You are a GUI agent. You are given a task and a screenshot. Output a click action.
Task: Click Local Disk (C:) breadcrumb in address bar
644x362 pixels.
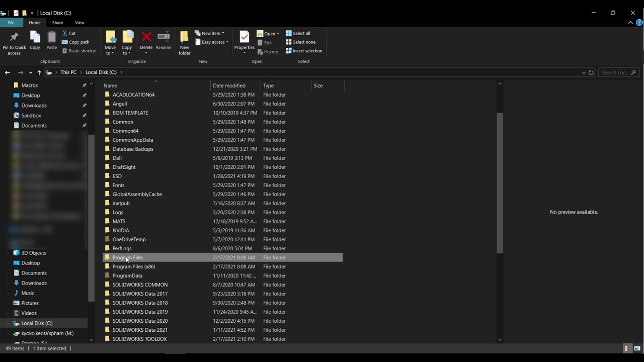tap(101, 72)
